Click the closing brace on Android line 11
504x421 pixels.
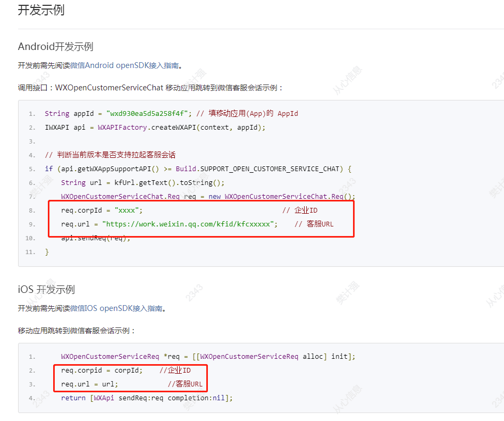pyautogui.click(x=47, y=252)
